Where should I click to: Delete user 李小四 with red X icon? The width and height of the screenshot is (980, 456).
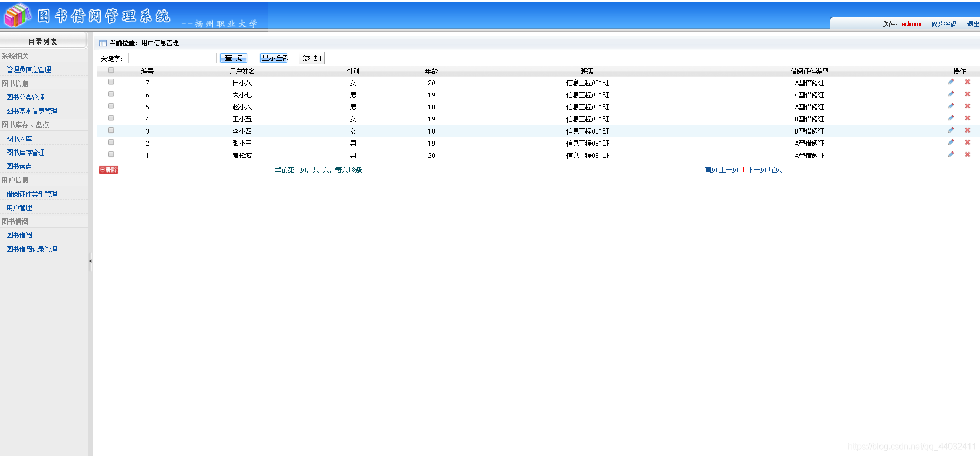pyautogui.click(x=967, y=130)
